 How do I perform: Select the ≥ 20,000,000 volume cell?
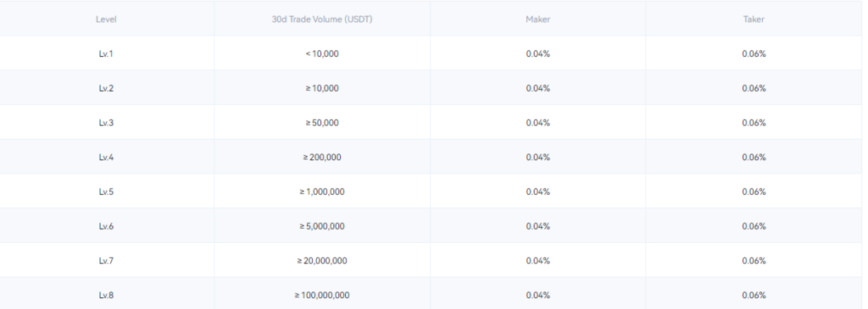click(322, 261)
